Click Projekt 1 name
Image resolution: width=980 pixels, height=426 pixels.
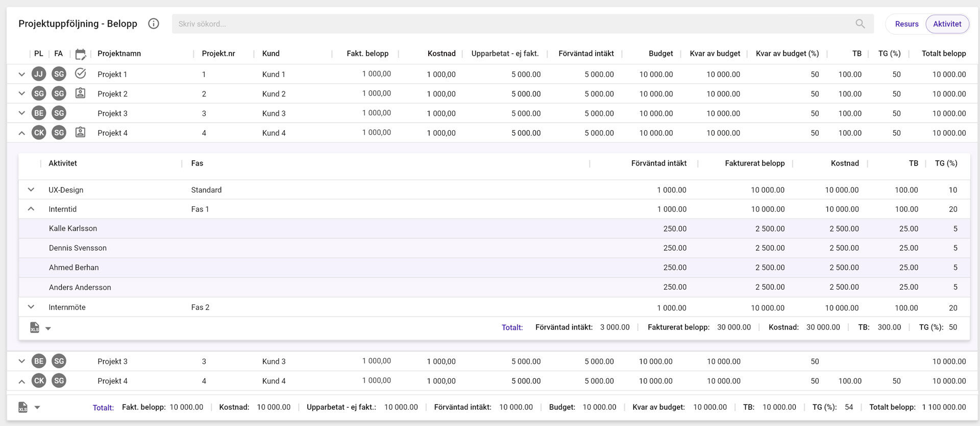pos(112,75)
